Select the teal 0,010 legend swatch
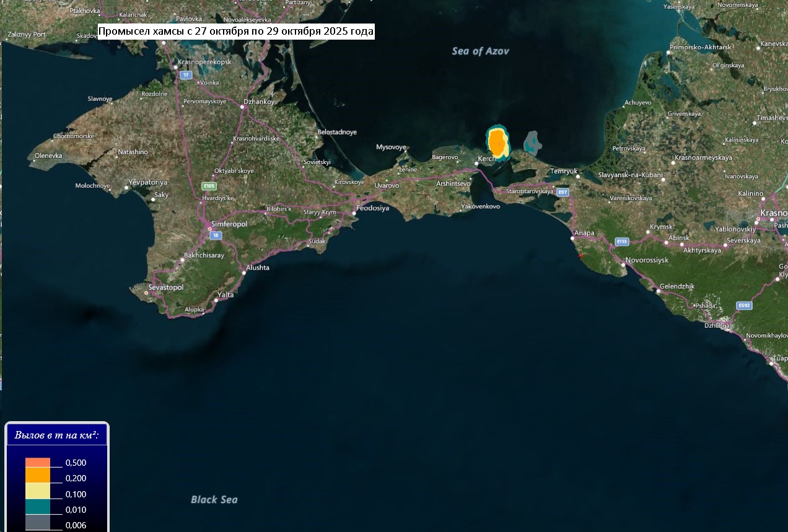The width and height of the screenshot is (788, 532). [37, 508]
